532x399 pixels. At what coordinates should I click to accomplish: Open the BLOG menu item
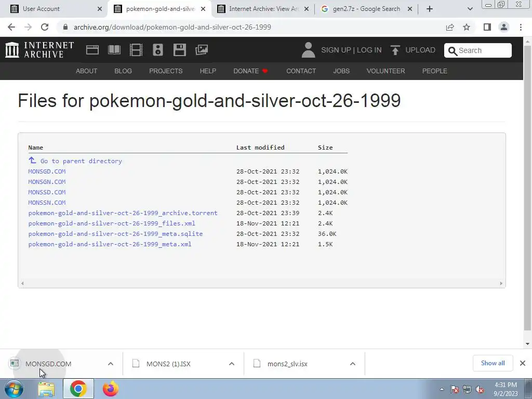click(123, 71)
